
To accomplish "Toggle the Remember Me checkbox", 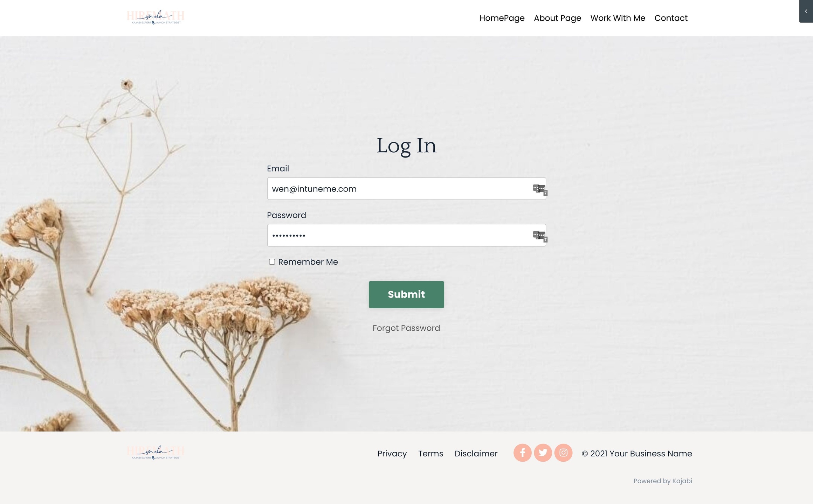I will tap(272, 261).
